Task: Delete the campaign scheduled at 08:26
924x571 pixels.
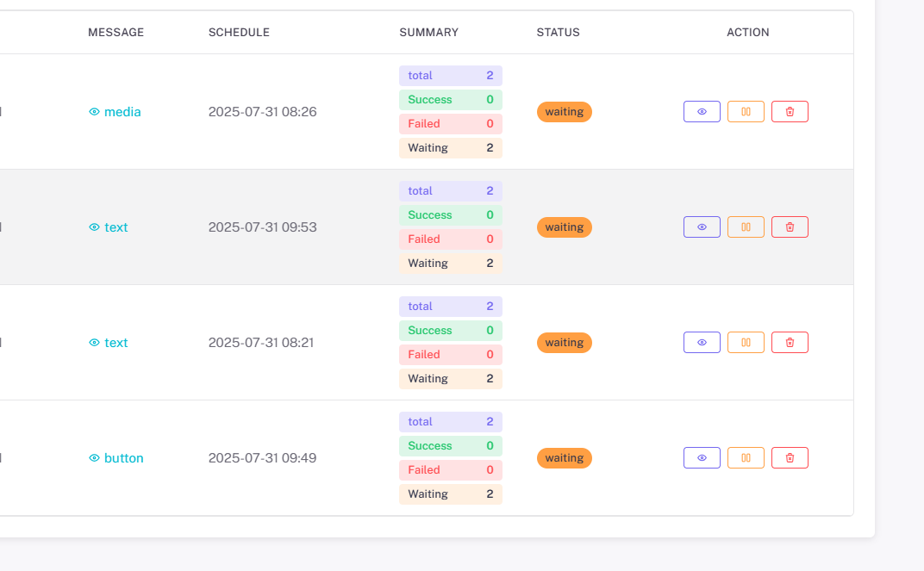Action: pos(790,112)
